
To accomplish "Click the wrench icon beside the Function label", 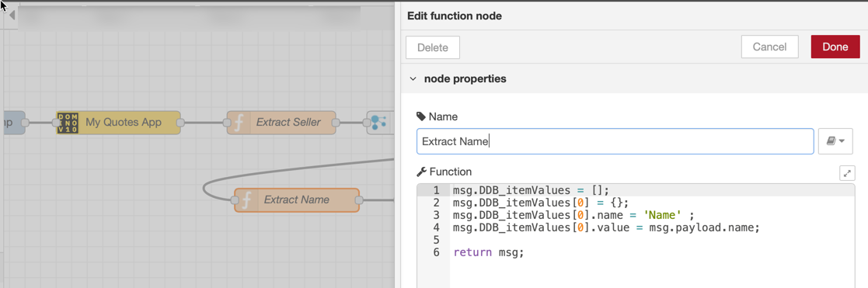I will 421,172.
